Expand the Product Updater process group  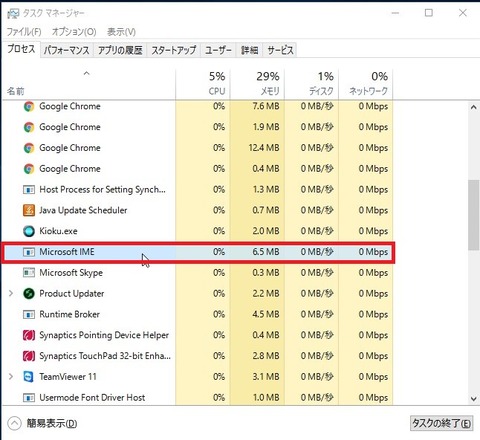click(x=11, y=293)
